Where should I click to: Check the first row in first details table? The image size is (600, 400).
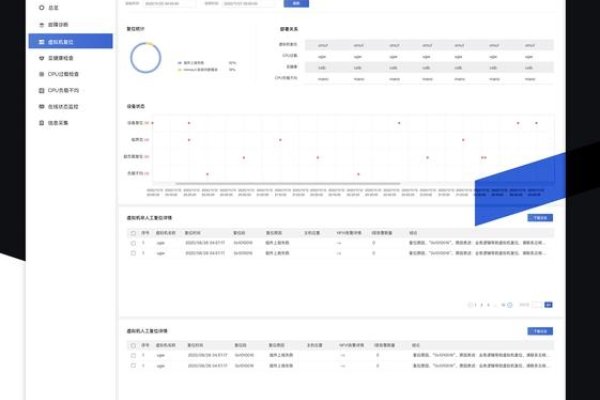pyautogui.click(x=133, y=242)
